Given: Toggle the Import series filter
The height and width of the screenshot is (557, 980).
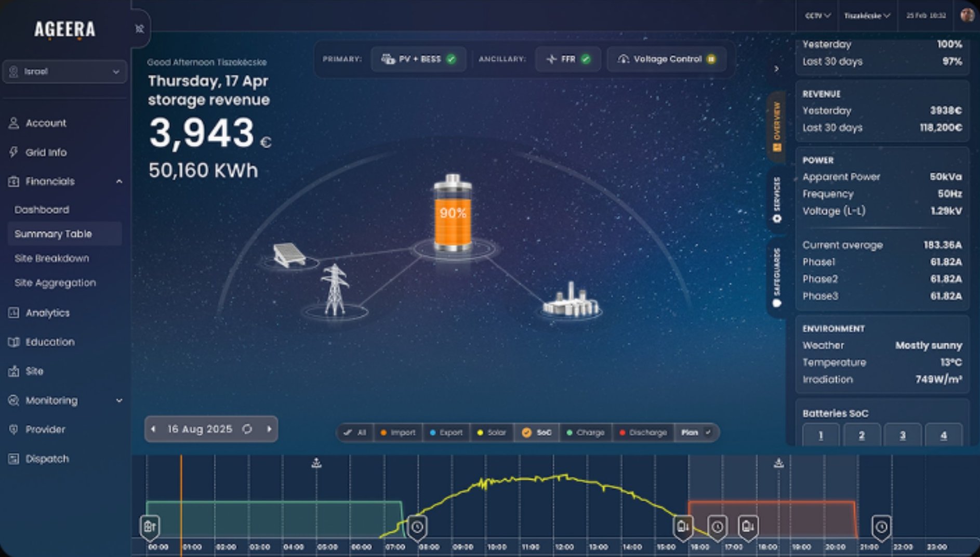Looking at the screenshot, I should [x=398, y=433].
